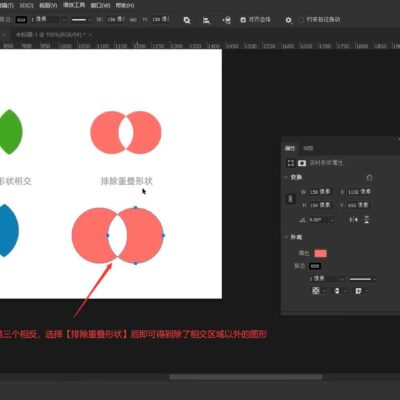This screenshot has height=400, width=400.
Task: Click the flip vertical icon
Action: (x=367, y=220)
